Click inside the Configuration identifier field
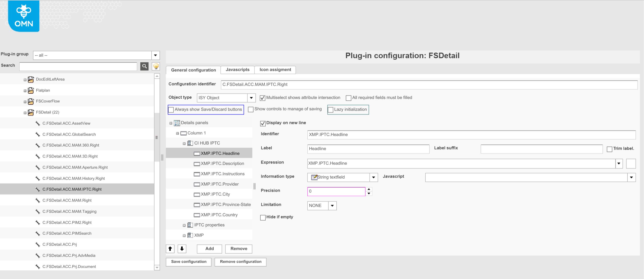 click(352, 85)
